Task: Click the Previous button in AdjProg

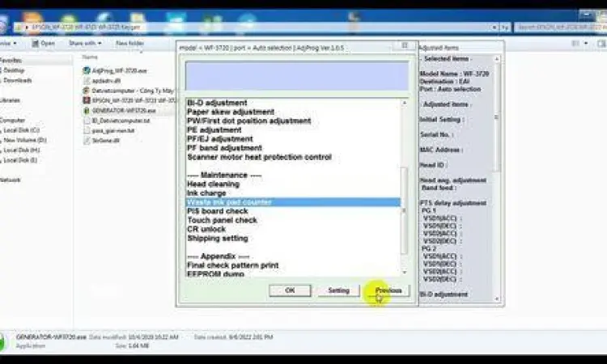Action: 388,290
